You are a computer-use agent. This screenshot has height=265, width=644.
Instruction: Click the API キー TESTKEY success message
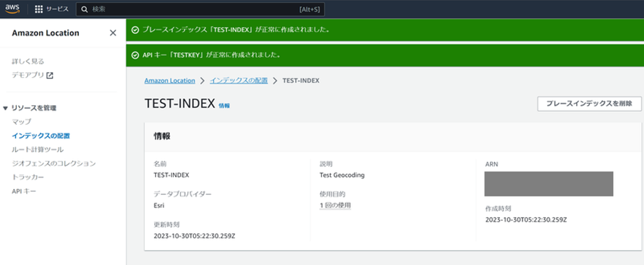tap(212, 55)
